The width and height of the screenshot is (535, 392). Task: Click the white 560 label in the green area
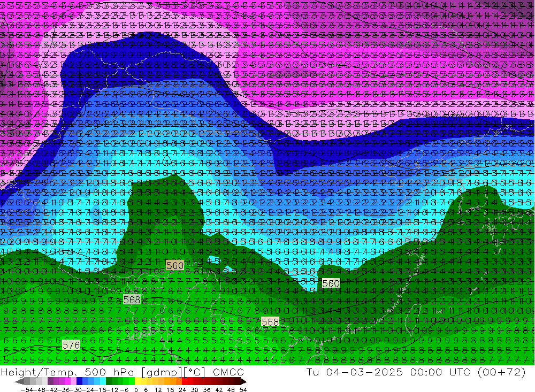pyautogui.click(x=331, y=283)
